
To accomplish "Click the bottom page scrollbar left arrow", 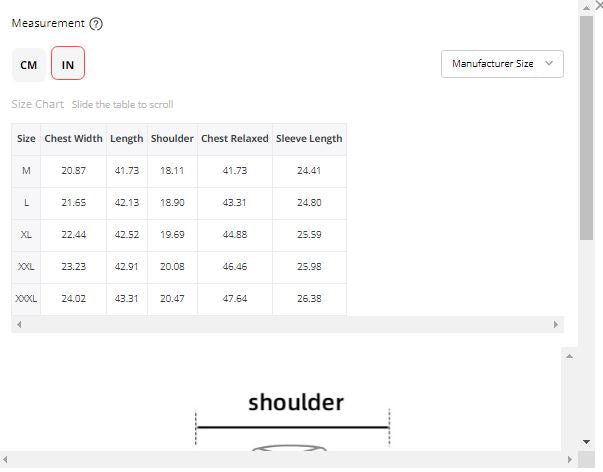I will pos(7,460).
